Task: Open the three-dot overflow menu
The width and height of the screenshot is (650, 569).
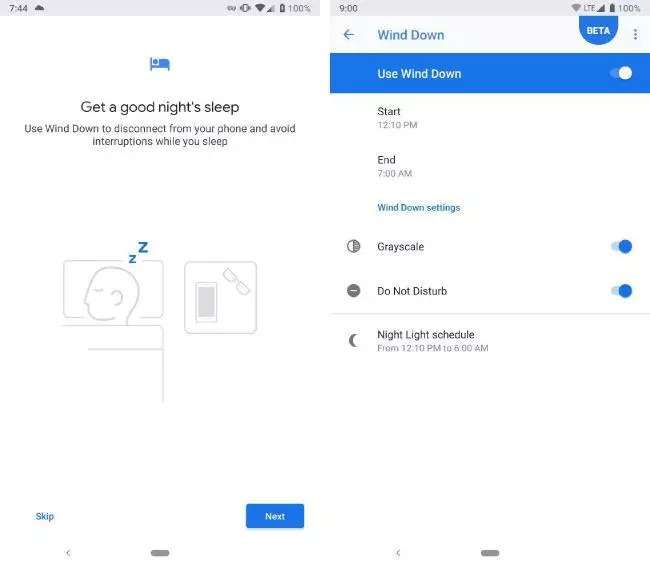Action: click(635, 34)
